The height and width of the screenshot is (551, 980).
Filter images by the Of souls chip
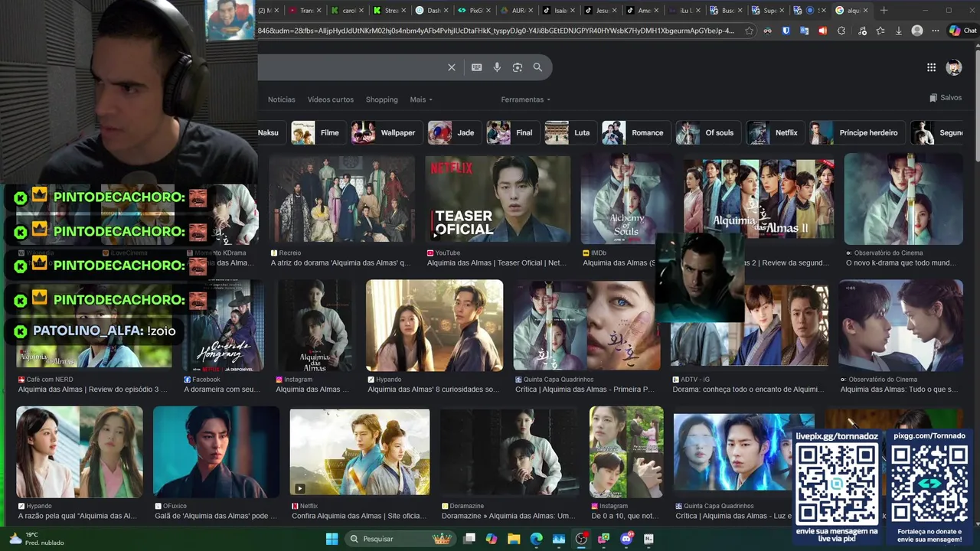pos(707,132)
